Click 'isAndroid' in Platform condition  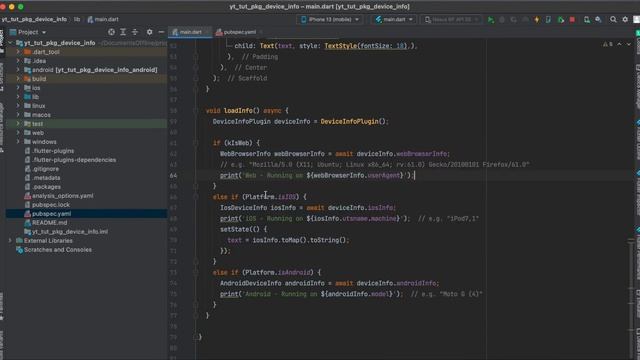point(294,272)
